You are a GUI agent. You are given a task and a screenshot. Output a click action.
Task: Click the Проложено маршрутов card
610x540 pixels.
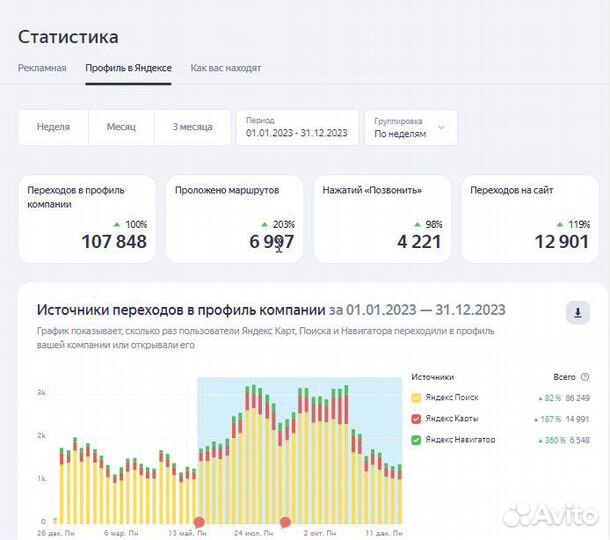point(234,219)
